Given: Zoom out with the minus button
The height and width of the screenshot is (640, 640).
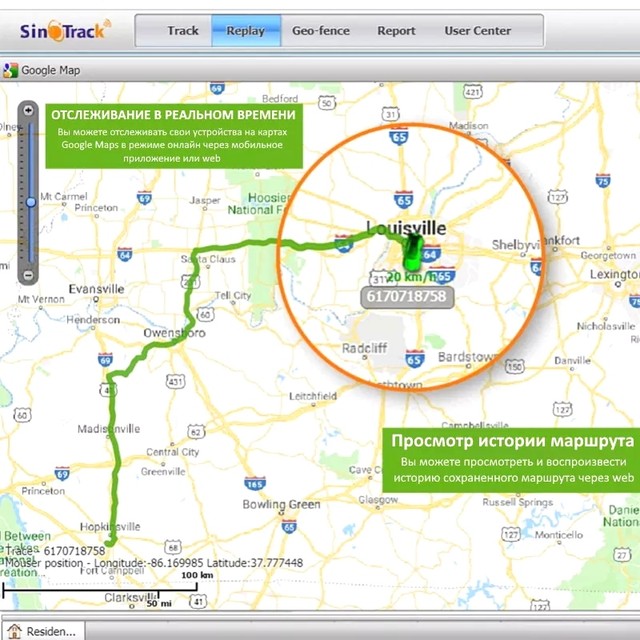Looking at the screenshot, I should [x=28, y=275].
